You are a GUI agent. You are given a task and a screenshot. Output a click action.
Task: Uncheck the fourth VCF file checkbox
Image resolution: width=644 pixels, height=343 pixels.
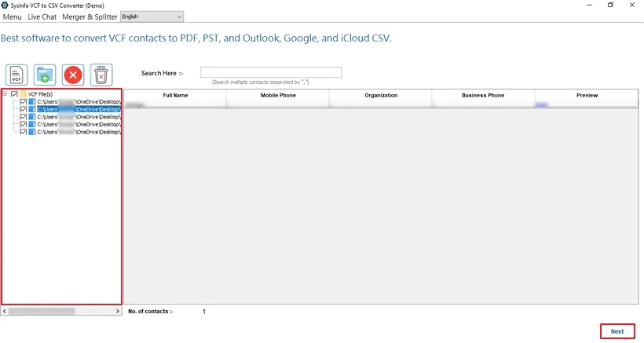coord(24,124)
